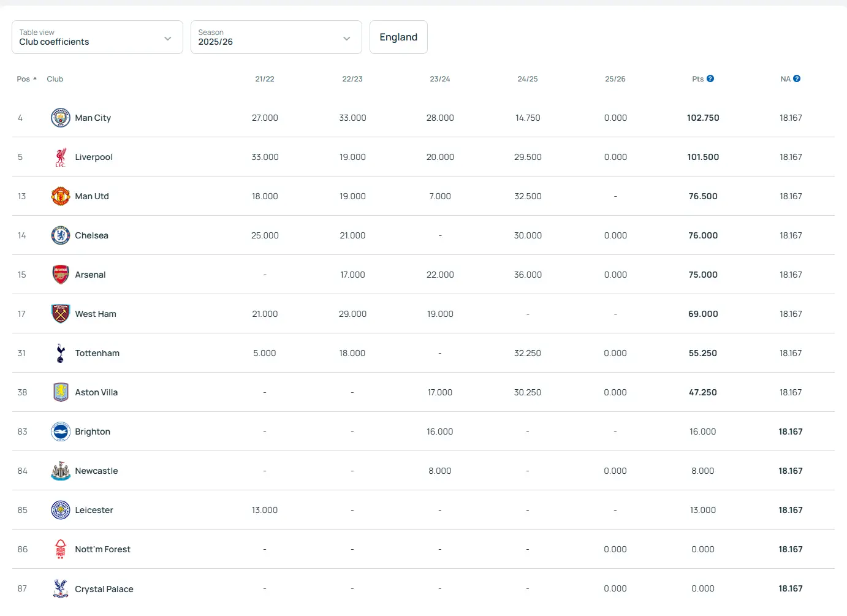Click position number 38 for Aston Villa
847x616 pixels.
pos(22,392)
